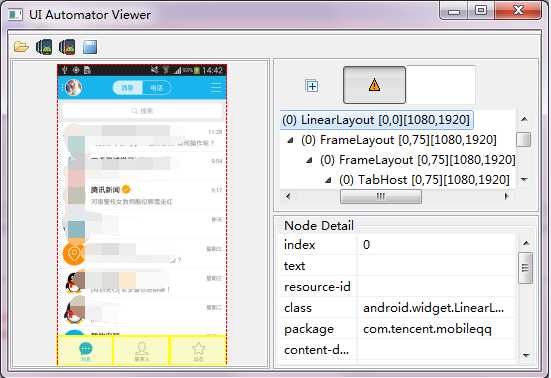Click the 'content-d...' property row
Viewport: 551px width, 378px height.
(398, 350)
